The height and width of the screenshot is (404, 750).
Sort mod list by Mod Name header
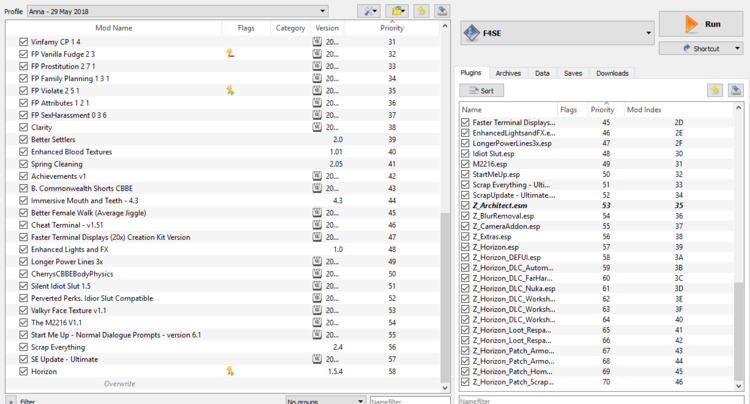click(x=114, y=28)
